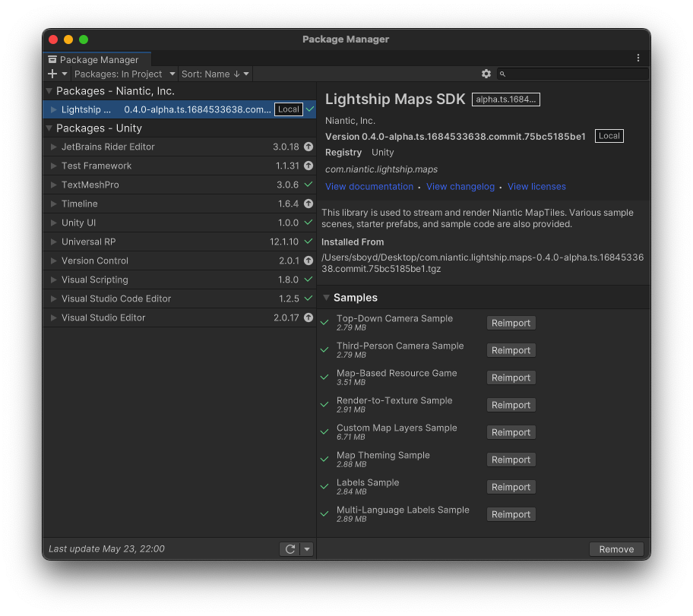The height and width of the screenshot is (616, 693).
Task: Open the Sort: Name dropdown
Action: 215,74
